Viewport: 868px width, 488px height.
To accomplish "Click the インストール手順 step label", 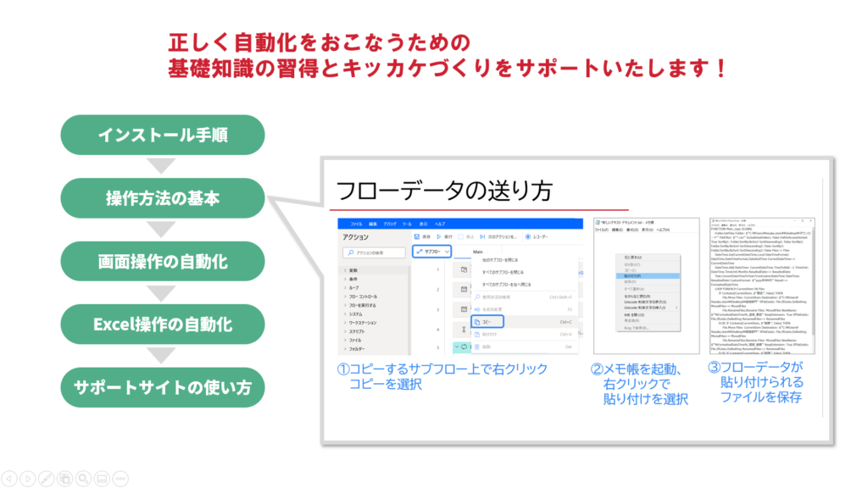I will 163,135.
